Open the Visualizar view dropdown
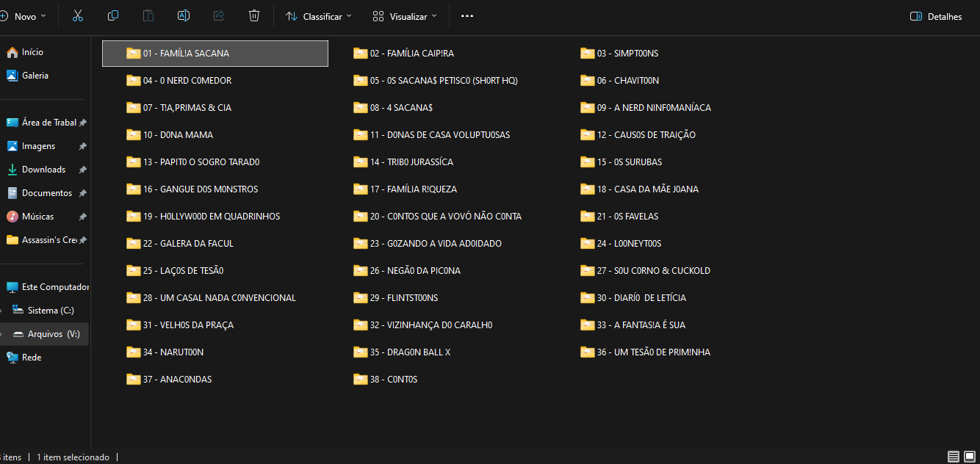980x464 pixels. click(x=405, y=16)
